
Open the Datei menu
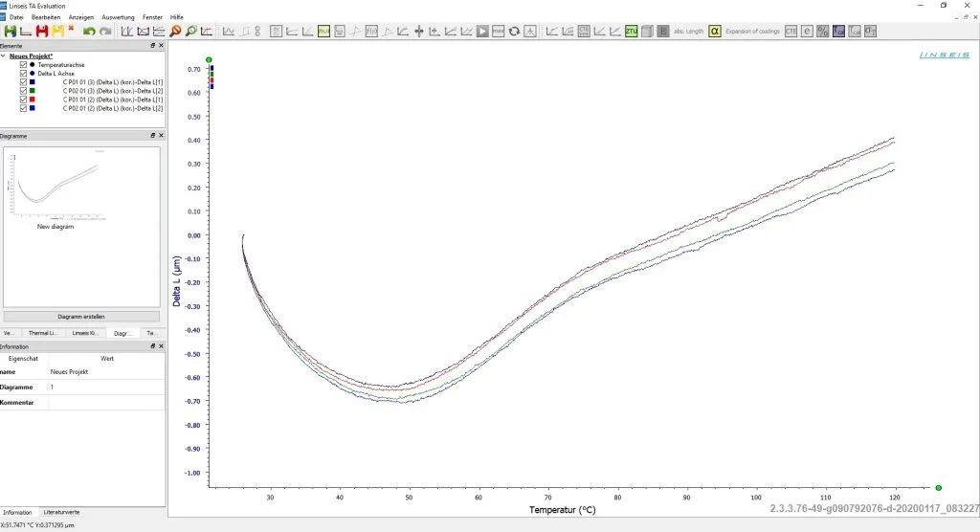click(16, 17)
